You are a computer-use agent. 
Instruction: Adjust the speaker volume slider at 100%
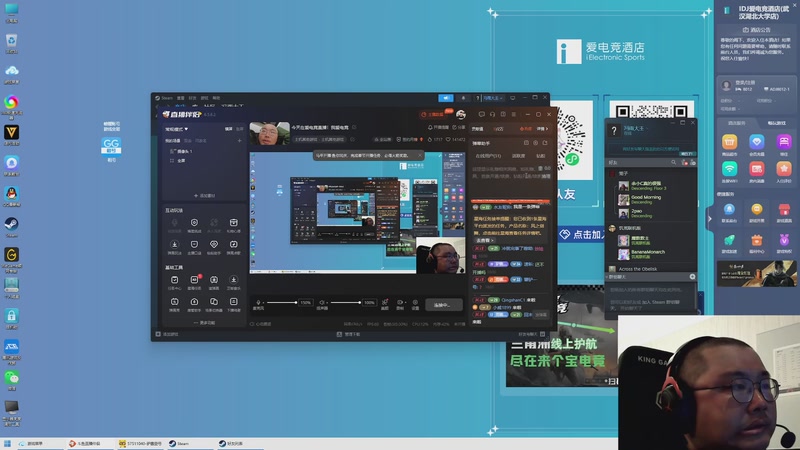tap(345, 303)
